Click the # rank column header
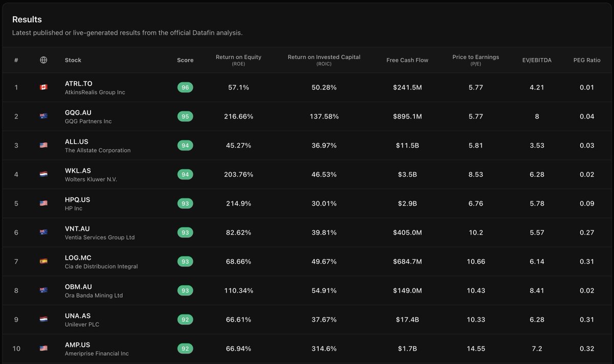614x364 pixels. click(x=16, y=60)
